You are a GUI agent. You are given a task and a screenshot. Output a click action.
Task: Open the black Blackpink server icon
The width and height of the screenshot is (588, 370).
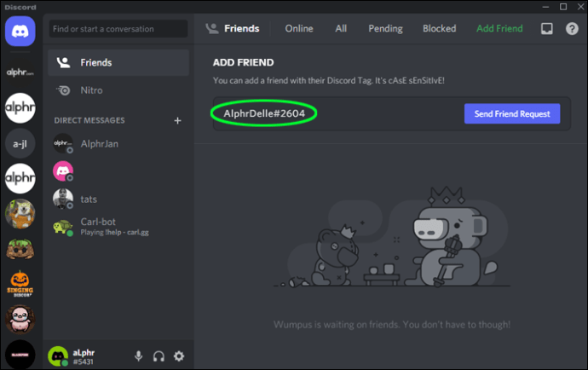[x=20, y=355]
